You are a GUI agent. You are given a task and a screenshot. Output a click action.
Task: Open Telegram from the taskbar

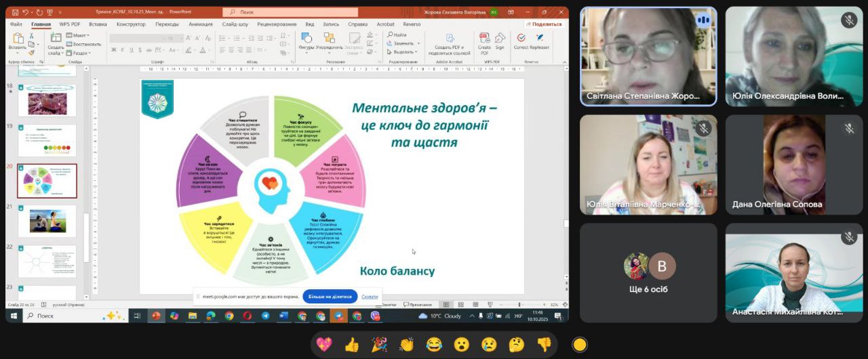[265, 316]
